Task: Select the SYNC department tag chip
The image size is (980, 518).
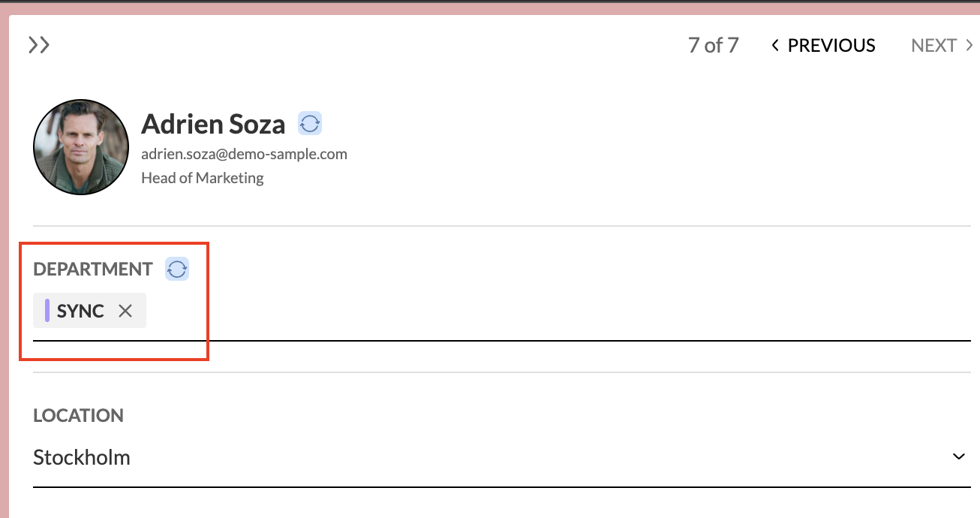Action: (89, 311)
